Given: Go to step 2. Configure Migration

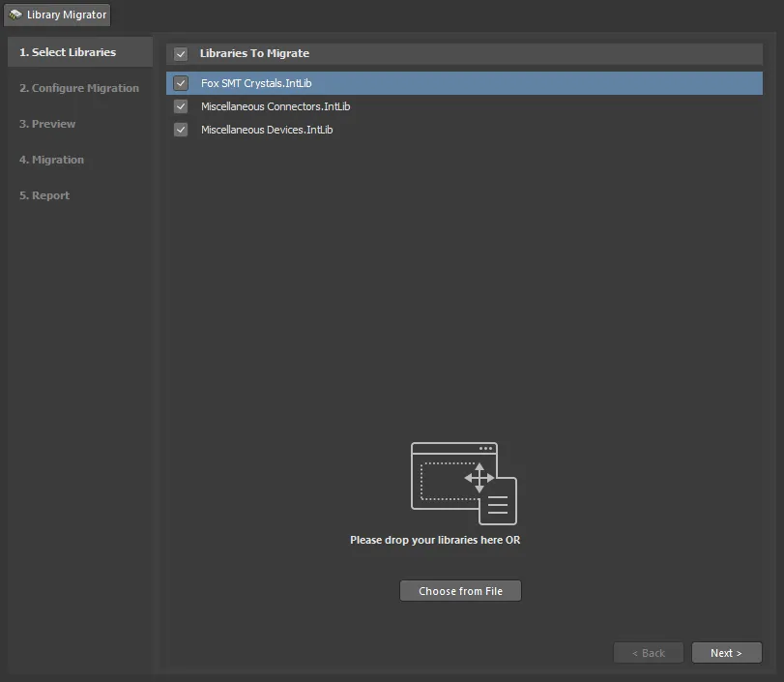Looking at the screenshot, I should click(79, 88).
